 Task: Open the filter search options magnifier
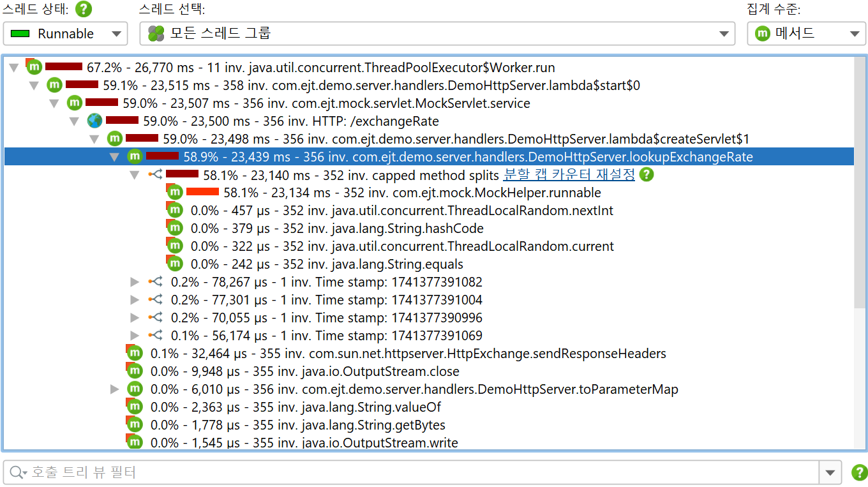[17, 473]
